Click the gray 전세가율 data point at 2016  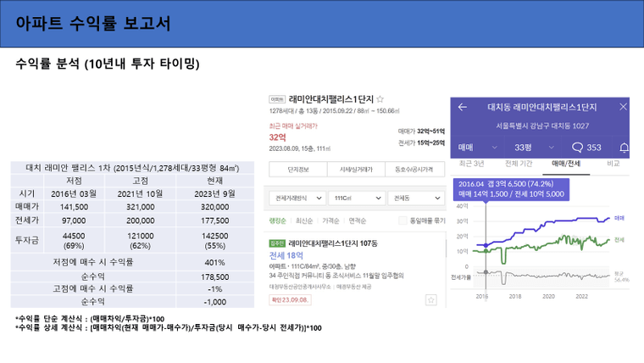pyautogui.click(x=486, y=272)
